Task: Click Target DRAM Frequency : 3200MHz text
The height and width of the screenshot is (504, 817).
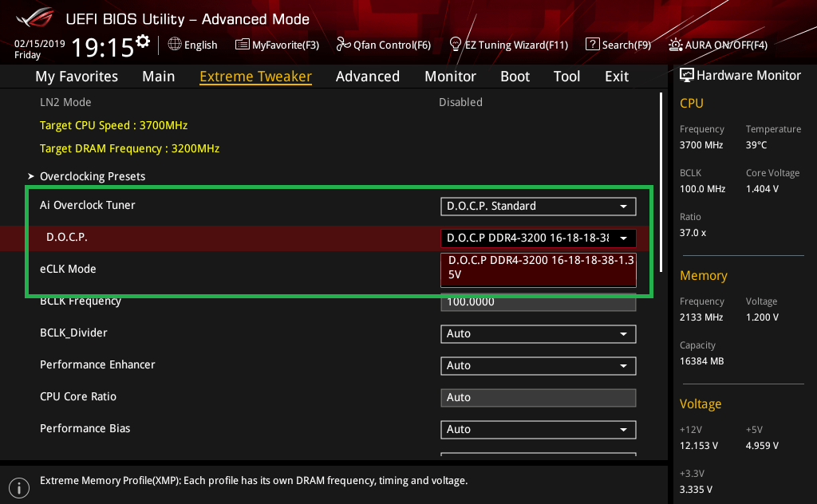Action: pos(130,148)
